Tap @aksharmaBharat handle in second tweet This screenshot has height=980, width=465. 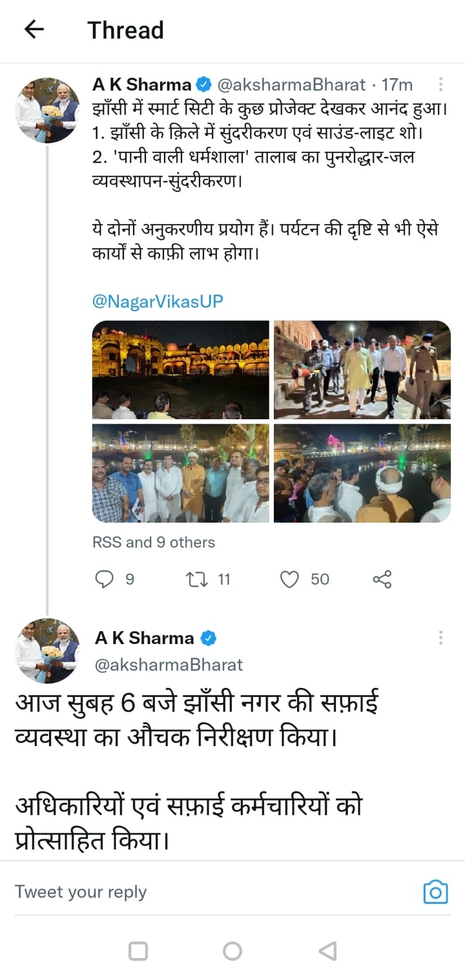click(x=169, y=664)
